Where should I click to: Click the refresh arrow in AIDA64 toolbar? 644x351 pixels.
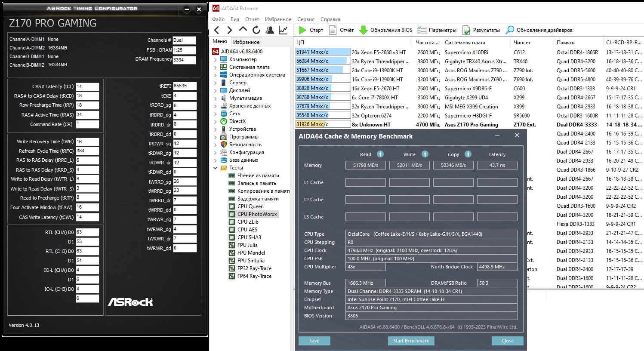coord(256,30)
